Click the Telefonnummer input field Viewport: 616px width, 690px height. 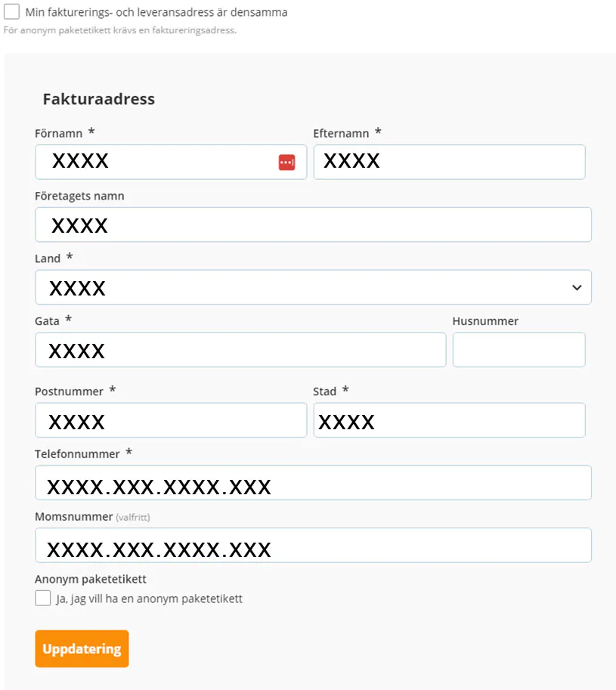click(313, 483)
